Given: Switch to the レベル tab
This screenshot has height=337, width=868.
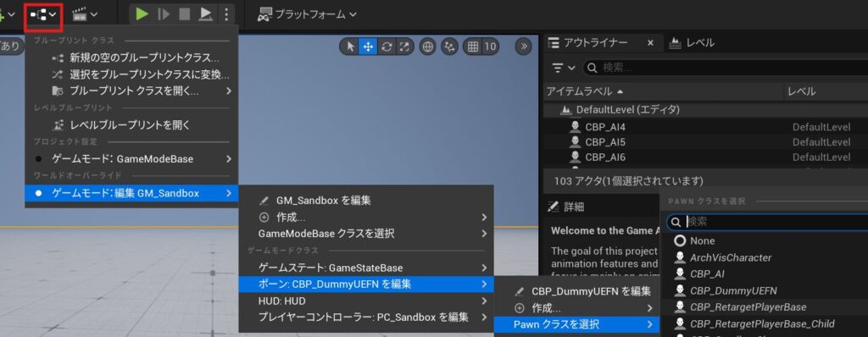Looking at the screenshot, I should pos(692,42).
